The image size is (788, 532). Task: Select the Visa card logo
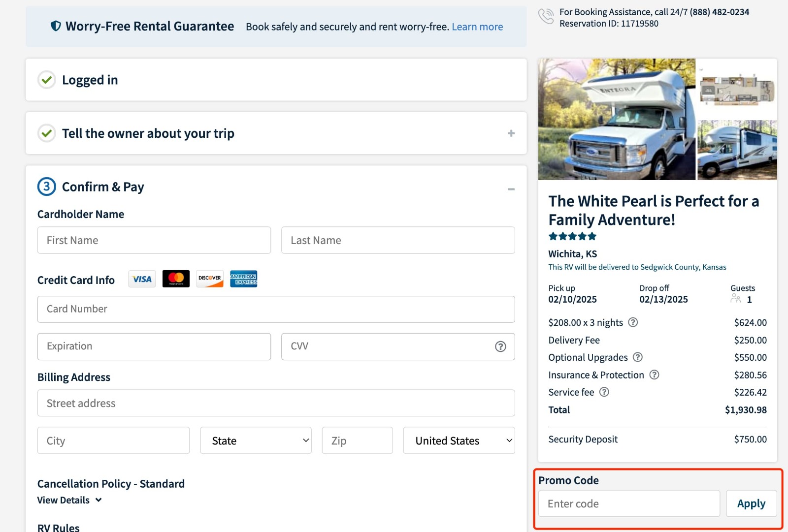[x=141, y=279]
